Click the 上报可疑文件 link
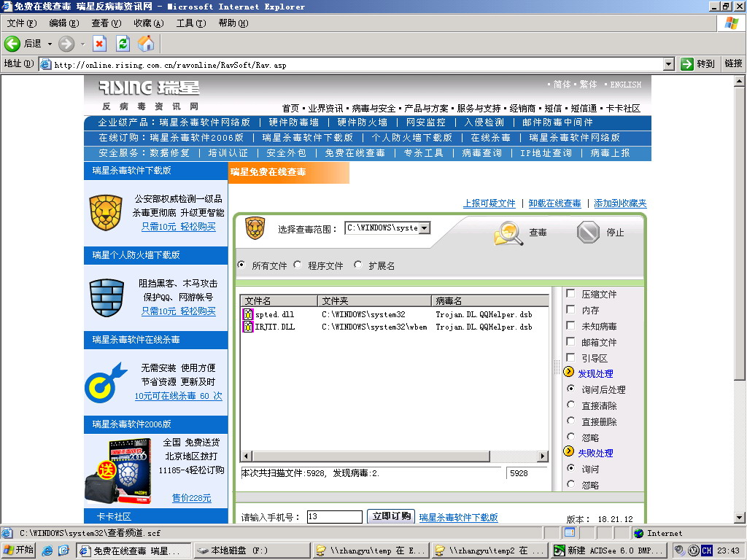This screenshot has height=560, width=747. click(489, 203)
